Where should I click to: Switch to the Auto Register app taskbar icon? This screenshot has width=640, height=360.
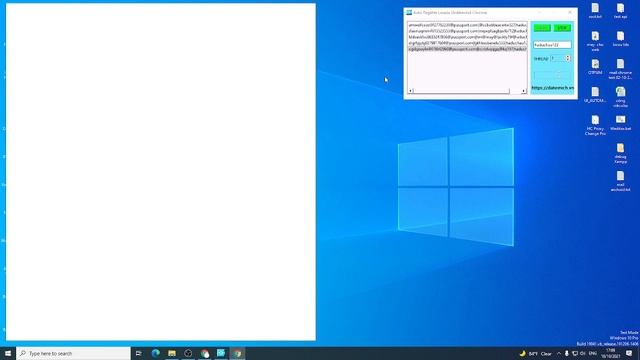(x=221, y=353)
